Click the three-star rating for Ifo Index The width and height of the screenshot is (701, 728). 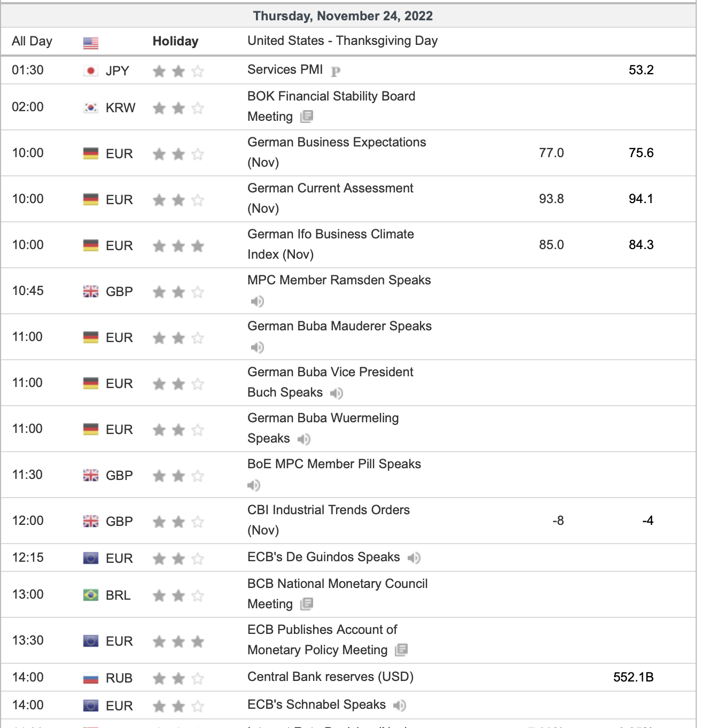pyautogui.click(x=178, y=246)
